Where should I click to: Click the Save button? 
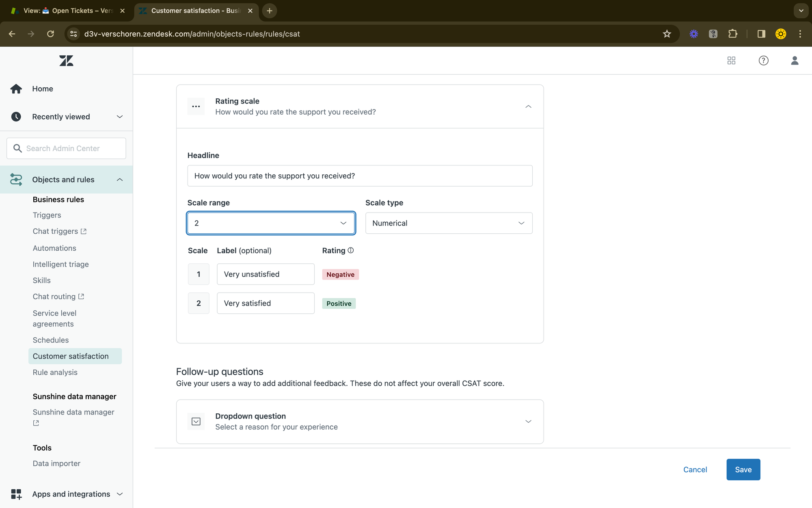click(x=743, y=469)
